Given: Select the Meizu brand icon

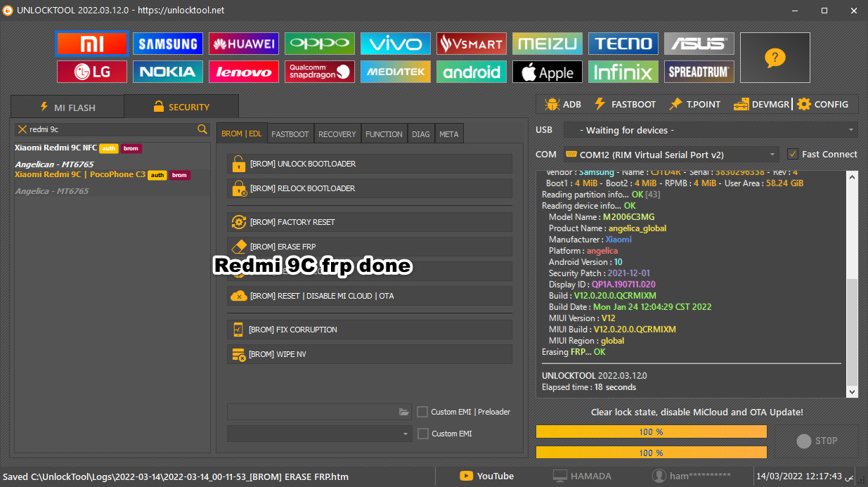Looking at the screenshot, I should (x=547, y=44).
